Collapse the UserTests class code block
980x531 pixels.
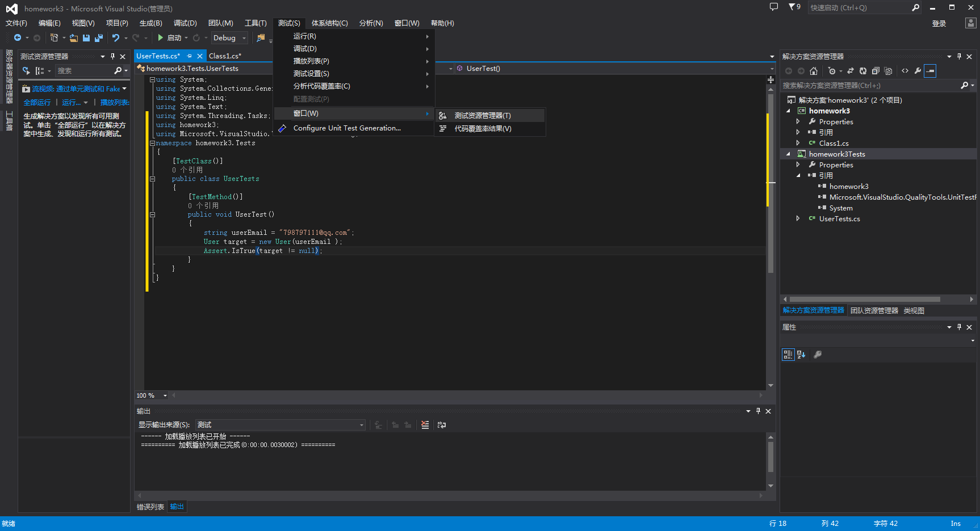click(x=152, y=179)
